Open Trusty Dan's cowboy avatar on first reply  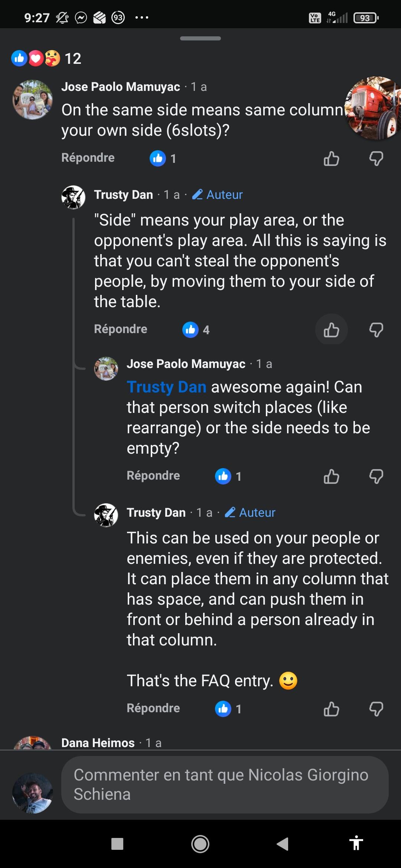tap(73, 197)
